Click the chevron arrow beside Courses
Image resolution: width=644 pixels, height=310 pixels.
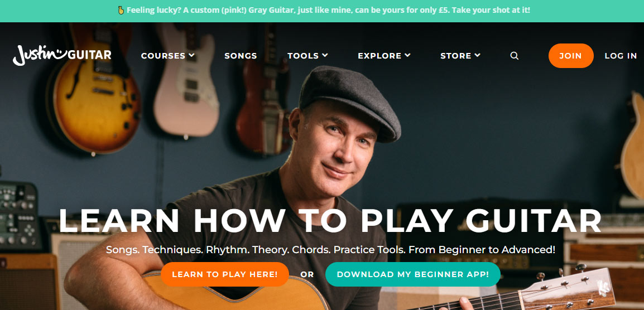[x=191, y=55]
